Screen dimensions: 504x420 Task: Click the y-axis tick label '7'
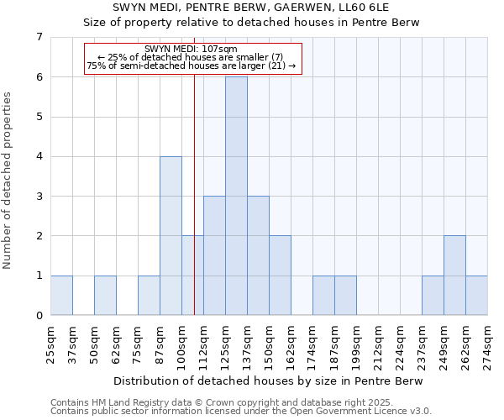point(39,37)
